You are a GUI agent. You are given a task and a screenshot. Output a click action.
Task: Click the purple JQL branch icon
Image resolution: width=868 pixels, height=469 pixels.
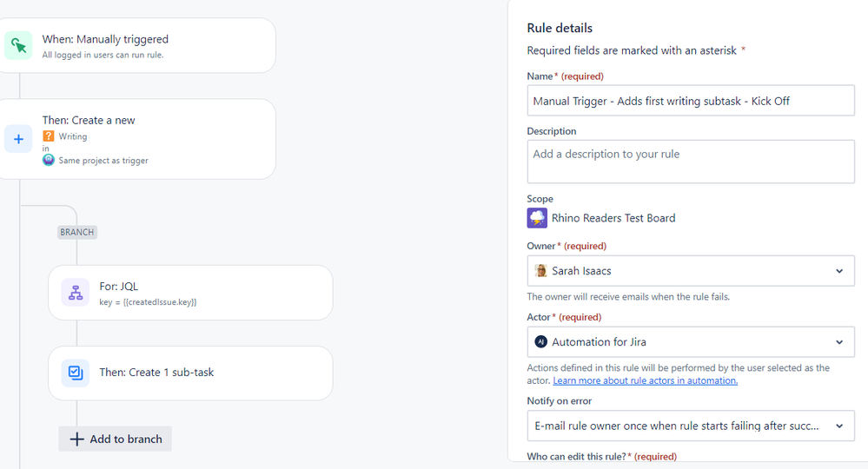point(76,293)
